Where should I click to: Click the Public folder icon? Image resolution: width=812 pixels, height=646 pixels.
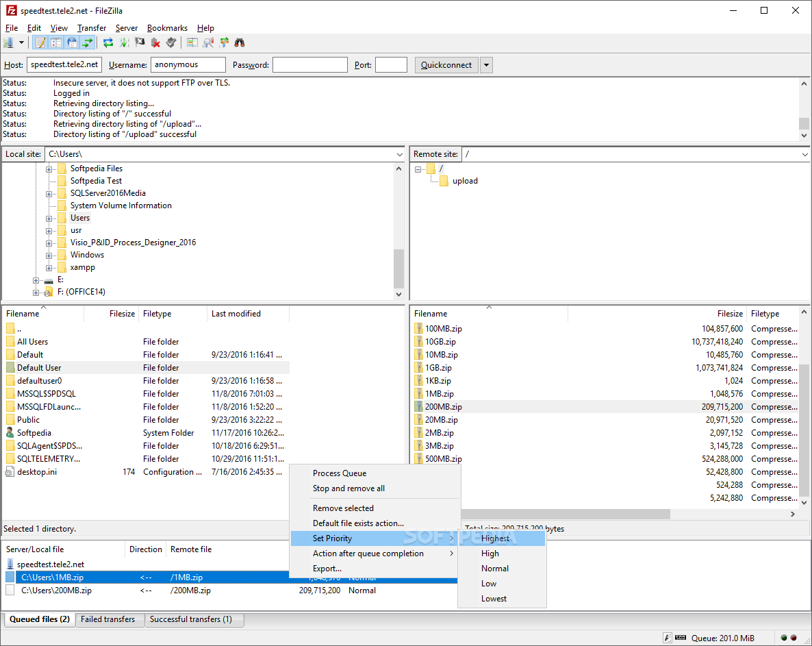[x=10, y=420]
